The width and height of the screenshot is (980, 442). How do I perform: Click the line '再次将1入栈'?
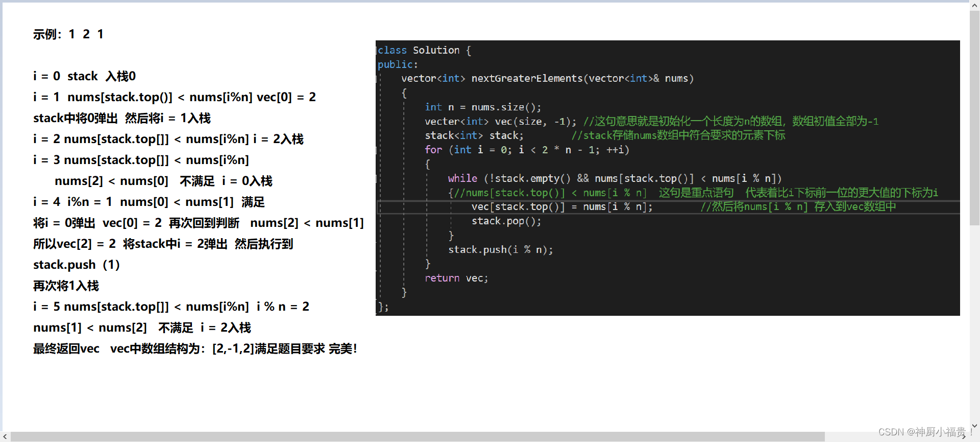(66, 286)
